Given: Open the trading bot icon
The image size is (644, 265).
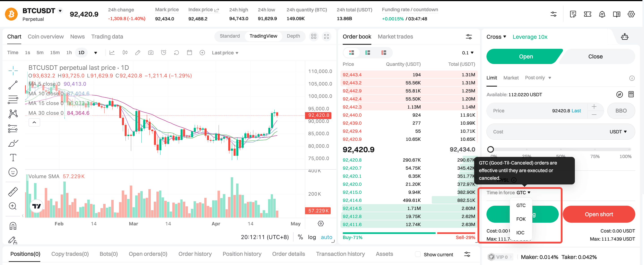Looking at the screenshot, I should (x=625, y=37).
